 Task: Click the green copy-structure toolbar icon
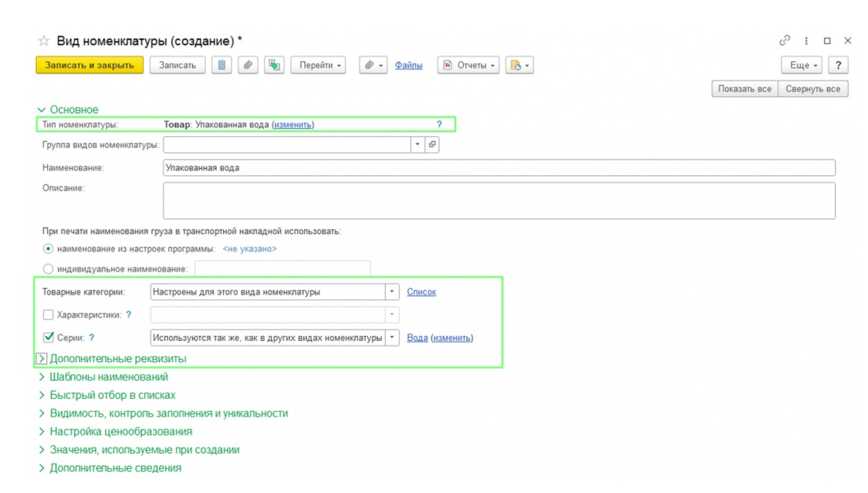tap(274, 65)
